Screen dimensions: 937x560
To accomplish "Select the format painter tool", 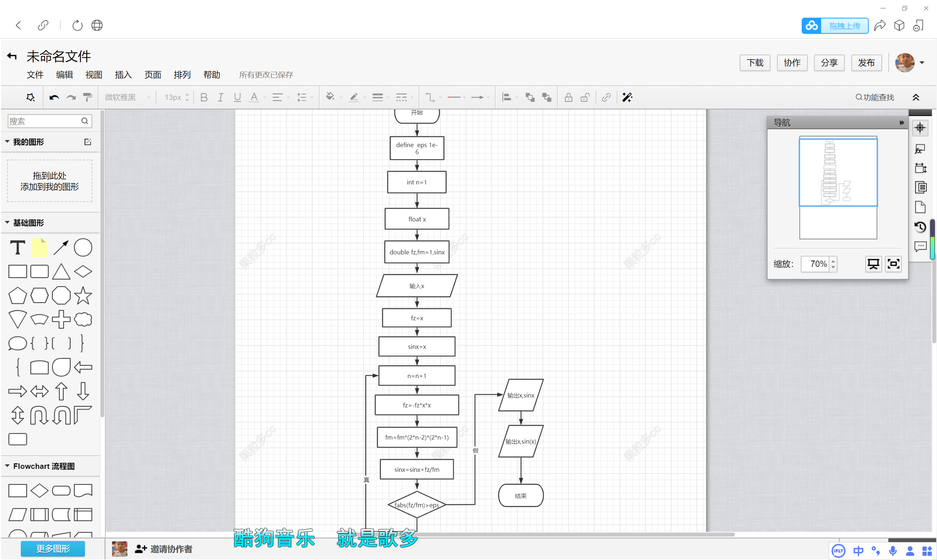I will coord(87,97).
